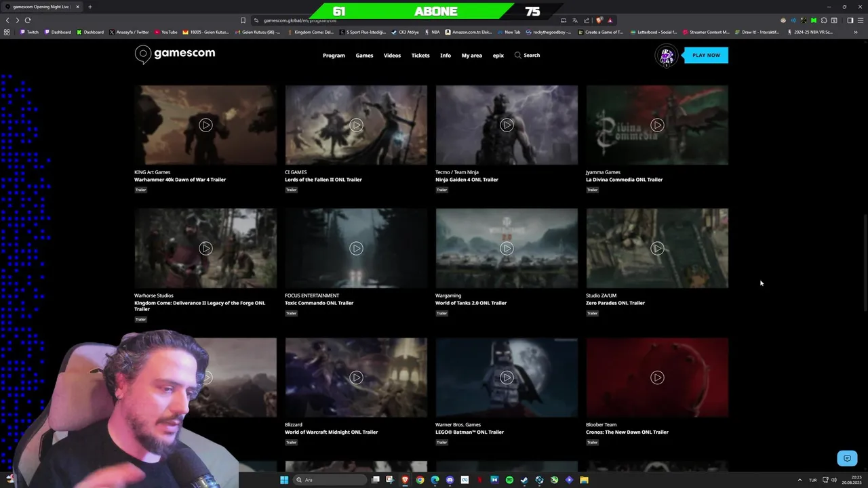Play the World of Warcraft Midnight trailer

(356, 378)
